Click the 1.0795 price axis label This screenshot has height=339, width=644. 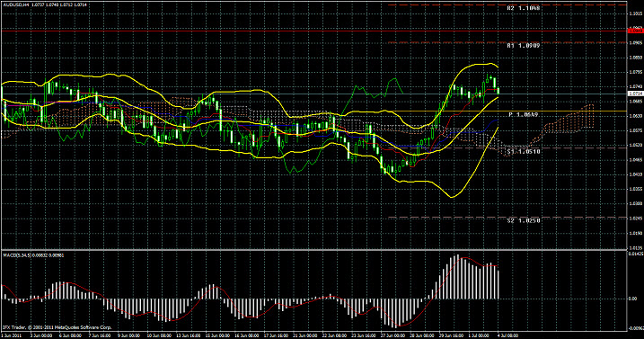[x=635, y=73]
